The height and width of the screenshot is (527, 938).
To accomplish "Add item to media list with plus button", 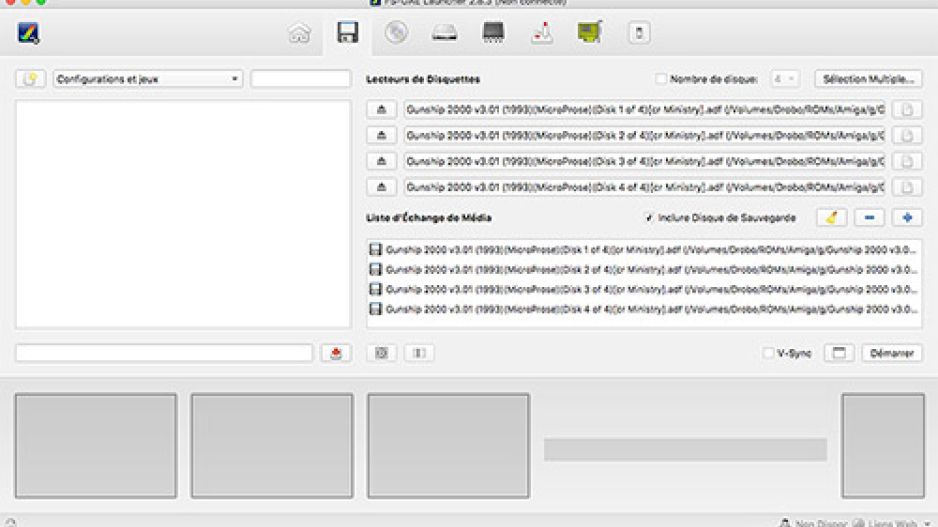I will (907, 218).
